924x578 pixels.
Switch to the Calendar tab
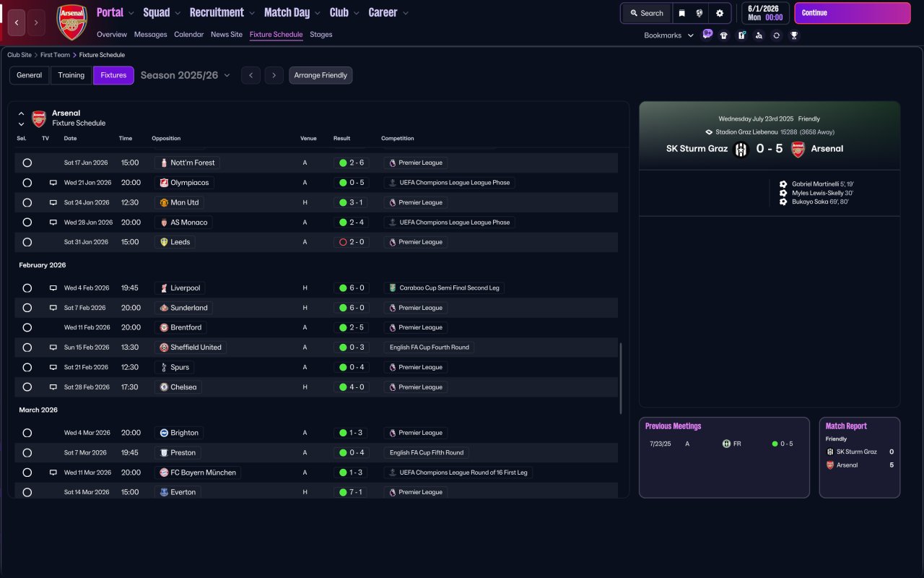[x=188, y=35]
